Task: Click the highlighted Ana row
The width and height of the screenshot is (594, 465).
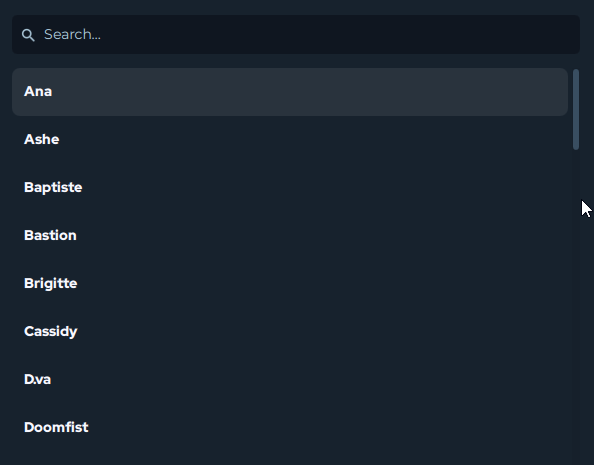Action: click(290, 92)
